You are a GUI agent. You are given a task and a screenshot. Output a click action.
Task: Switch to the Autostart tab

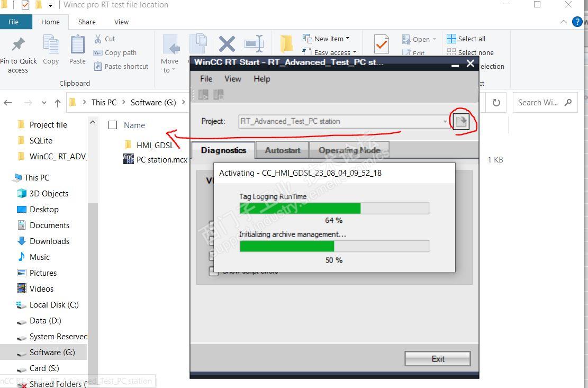tap(283, 150)
